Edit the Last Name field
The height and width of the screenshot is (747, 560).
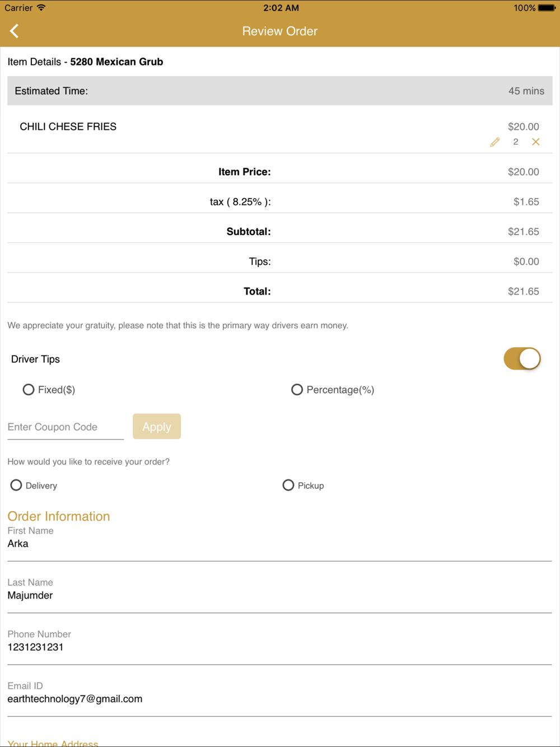click(x=279, y=596)
